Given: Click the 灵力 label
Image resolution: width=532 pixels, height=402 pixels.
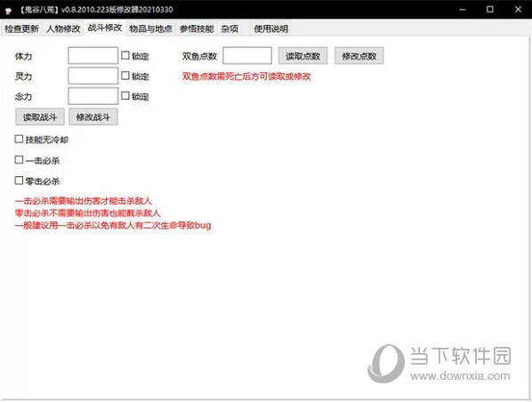Looking at the screenshot, I should coord(23,76).
